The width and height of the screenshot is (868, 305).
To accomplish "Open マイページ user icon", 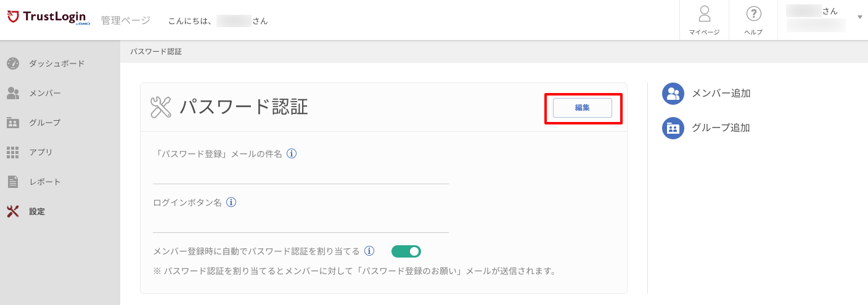I will pyautogui.click(x=704, y=14).
